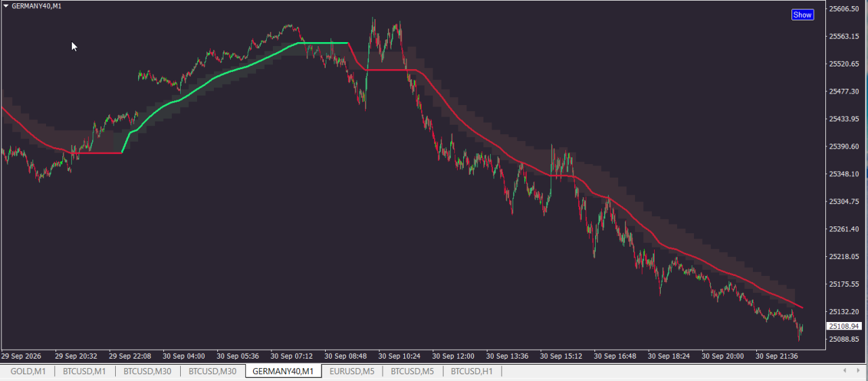Click the 29 Sep 22:08 time label
Viewport: 868px width, 381px height.
(x=130, y=356)
